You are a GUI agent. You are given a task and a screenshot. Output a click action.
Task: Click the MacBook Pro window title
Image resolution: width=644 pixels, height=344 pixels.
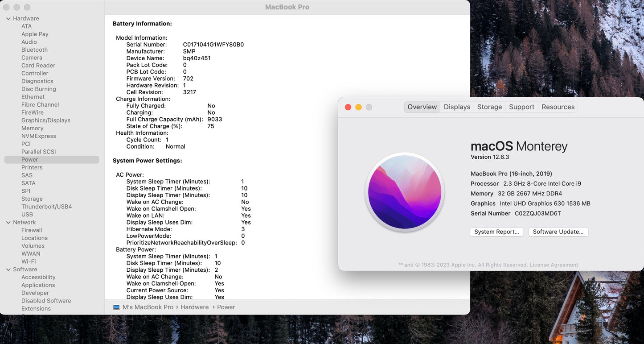click(287, 7)
